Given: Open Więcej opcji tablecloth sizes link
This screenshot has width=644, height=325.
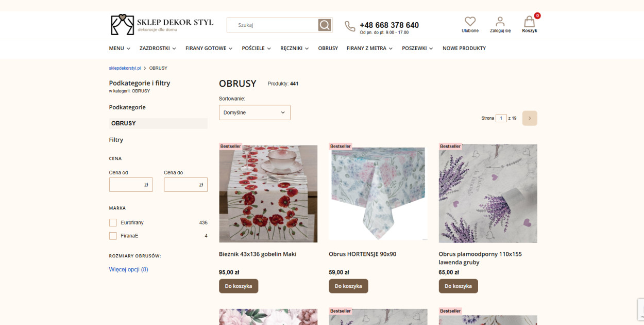Looking at the screenshot, I should [x=128, y=269].
